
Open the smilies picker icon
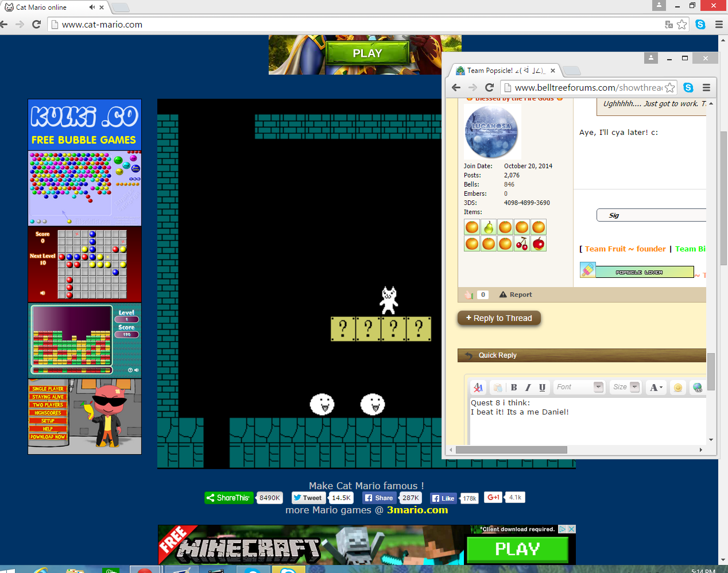(x=678, y=388)
